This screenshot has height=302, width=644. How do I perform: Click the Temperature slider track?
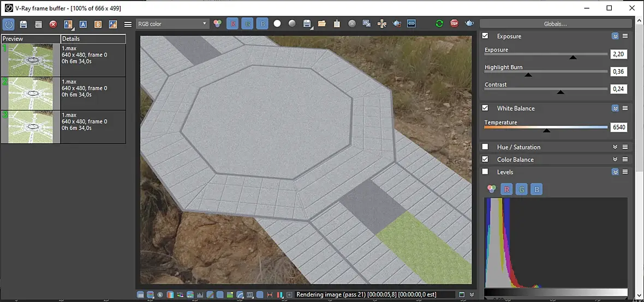pyautogui.click(x=546, y=127)
